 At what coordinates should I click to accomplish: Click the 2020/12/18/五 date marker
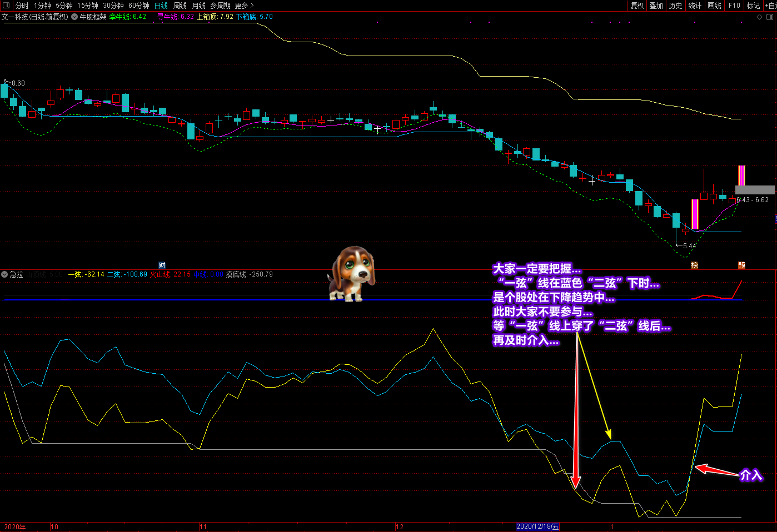[x=537, y=527]
